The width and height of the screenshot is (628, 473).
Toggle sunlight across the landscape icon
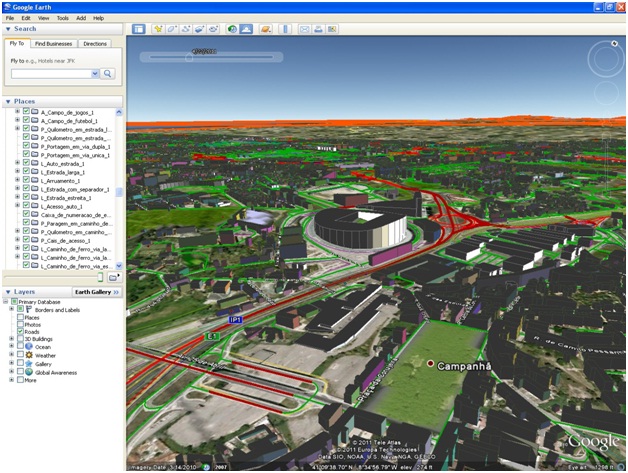coord(246,29)
